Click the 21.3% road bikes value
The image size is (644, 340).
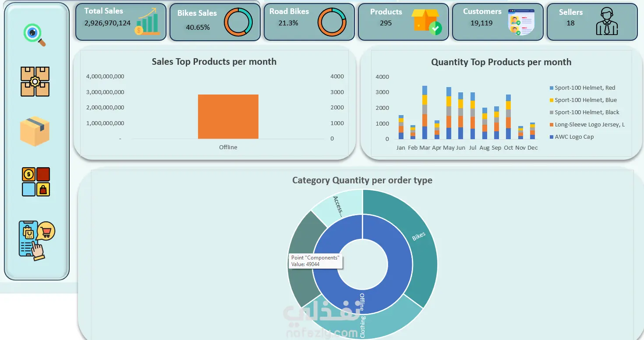pyautogui.click(x=288, y=23)
